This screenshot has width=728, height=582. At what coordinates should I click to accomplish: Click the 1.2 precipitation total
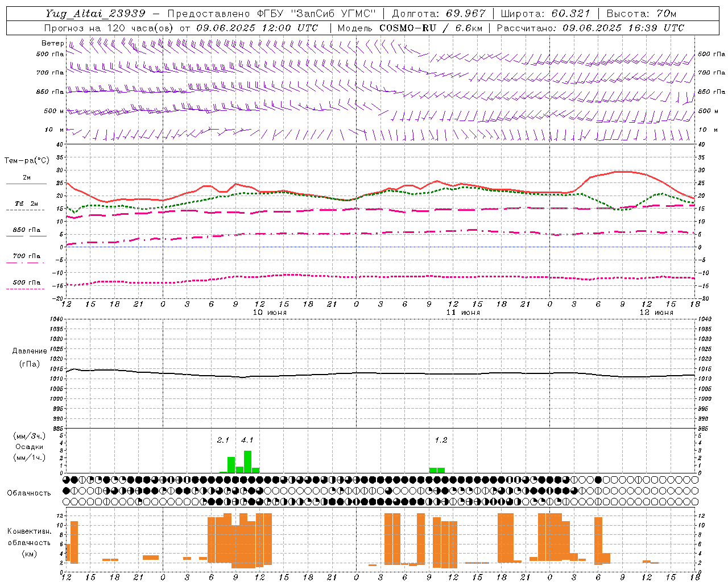click(441, 440)
